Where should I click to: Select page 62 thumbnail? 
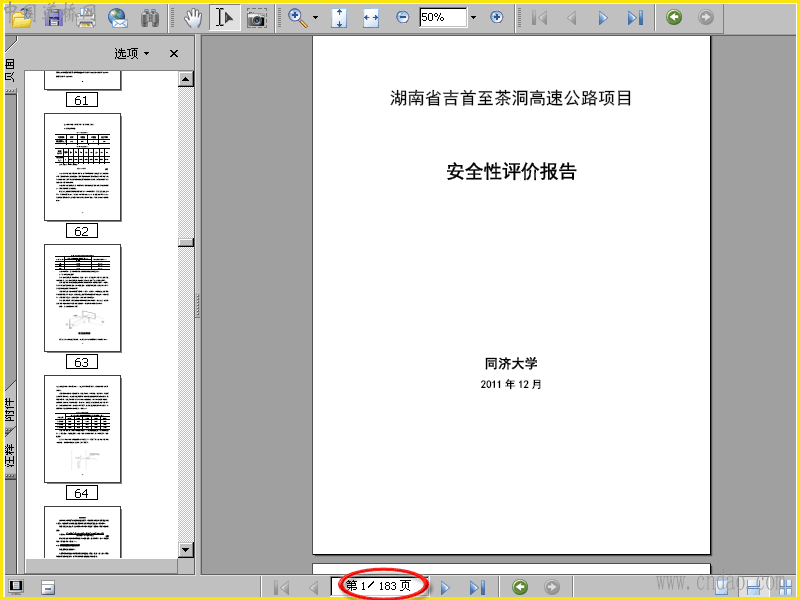click(83, 167)
